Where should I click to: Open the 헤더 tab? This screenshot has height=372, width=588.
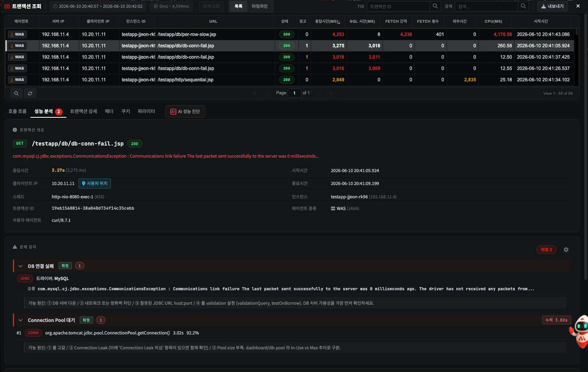click(109, 111)
